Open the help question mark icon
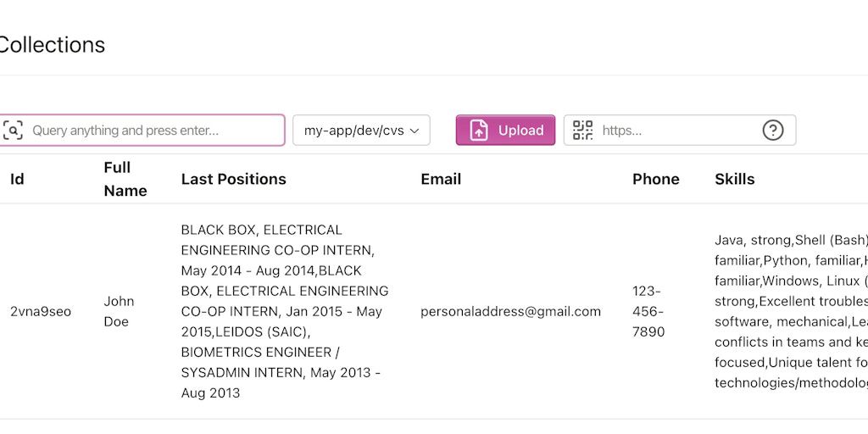The width and height of the screenshot is (868, 434). 772,131
